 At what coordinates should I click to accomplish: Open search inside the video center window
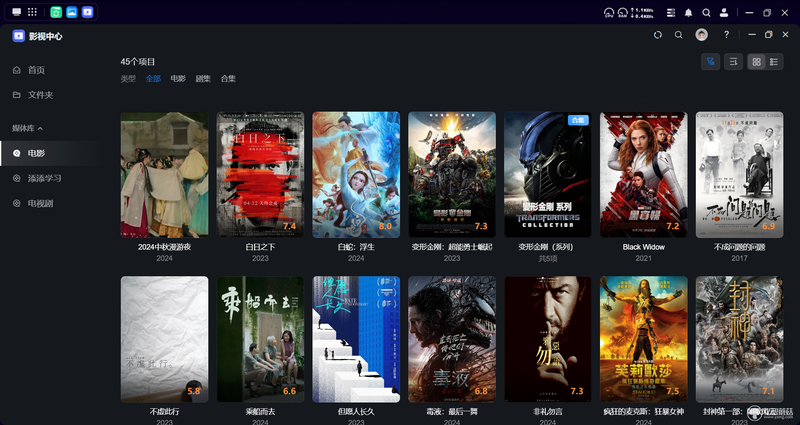coord(679,35)
